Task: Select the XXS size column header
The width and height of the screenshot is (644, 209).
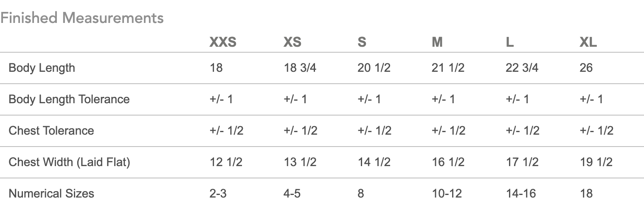Action: click(223, 42)
